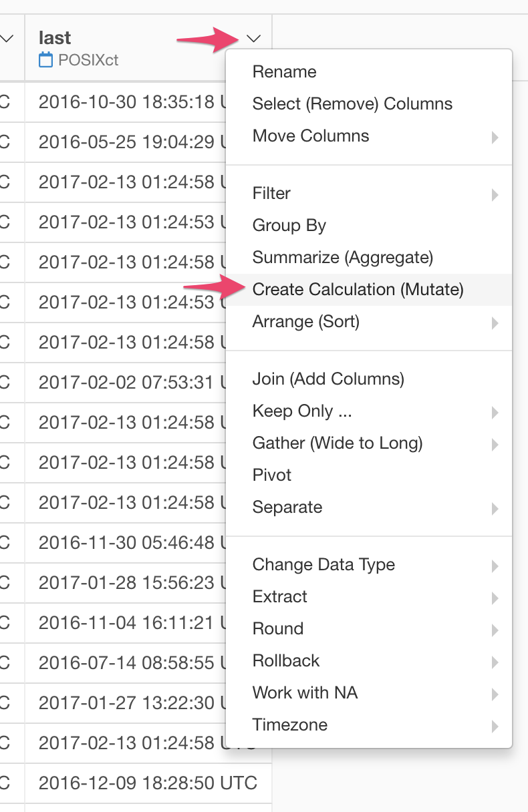The image size is (528, 812).
Task: Expand the Arrange (Sort) submenu
Action: tap(306, 321)
